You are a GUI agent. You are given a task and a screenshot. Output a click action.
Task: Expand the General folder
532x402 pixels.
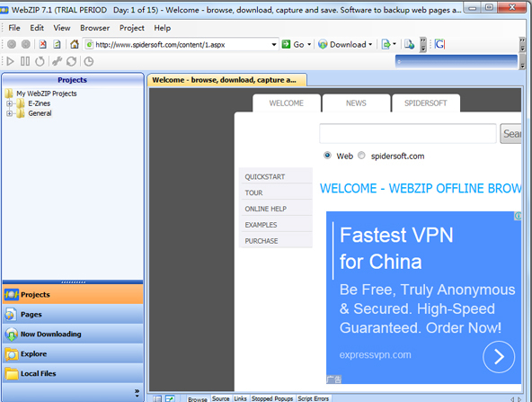[x=10, y=113]
